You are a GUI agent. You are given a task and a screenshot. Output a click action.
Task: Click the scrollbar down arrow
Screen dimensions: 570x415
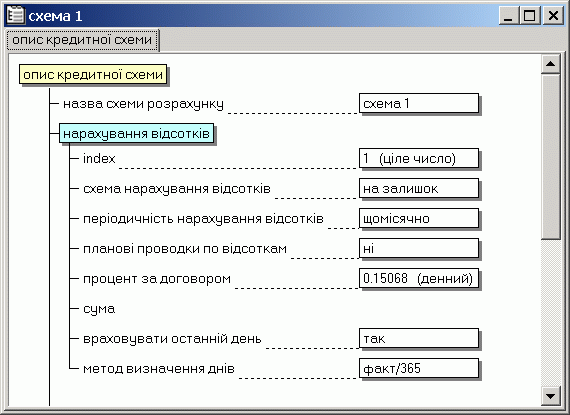point(550,396)
